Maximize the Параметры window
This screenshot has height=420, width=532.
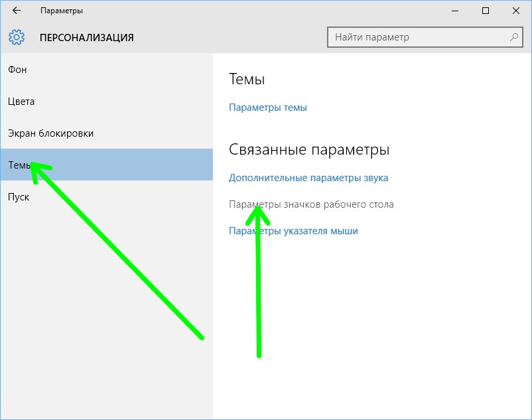[x=486, y=11]
